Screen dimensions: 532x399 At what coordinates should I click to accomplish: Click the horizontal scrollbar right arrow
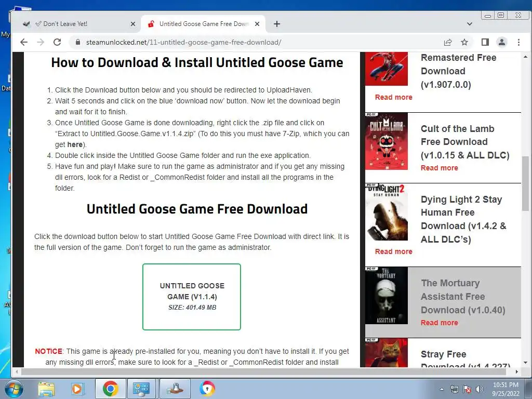(x=516, y=372)
